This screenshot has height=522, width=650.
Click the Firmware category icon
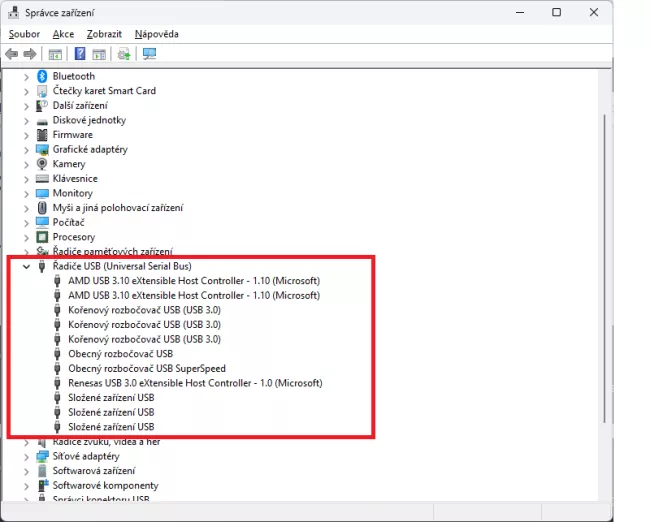43,135
